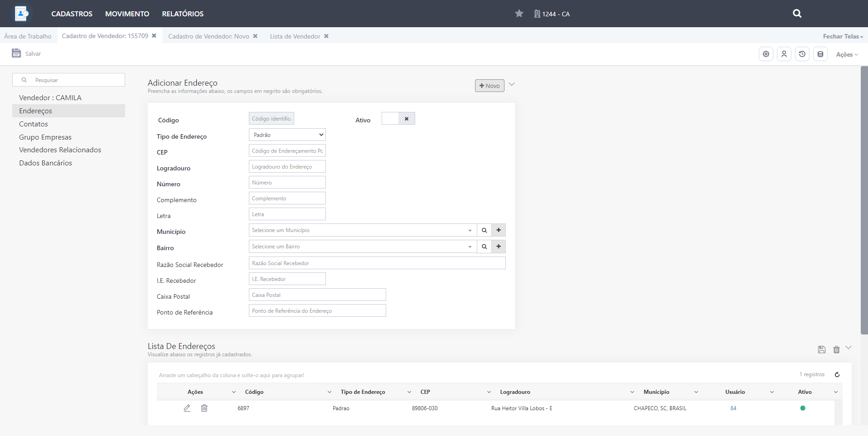This screenshot has height=436, width=868.
Task: Click the Salvar disk icon
Action: click(x=16, y=53)
